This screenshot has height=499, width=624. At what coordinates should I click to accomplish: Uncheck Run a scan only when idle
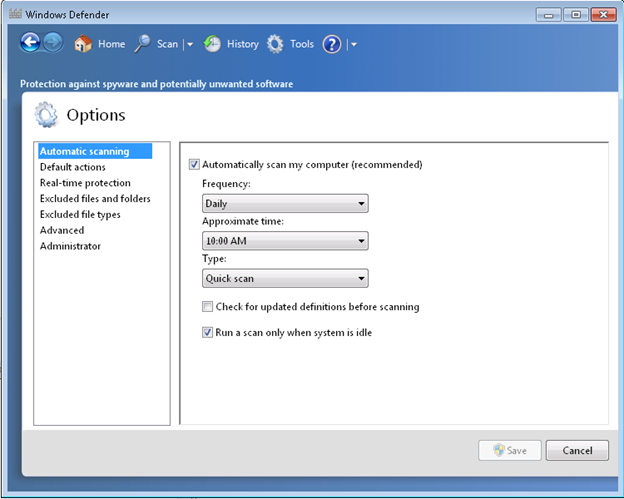tap(207, 332)
